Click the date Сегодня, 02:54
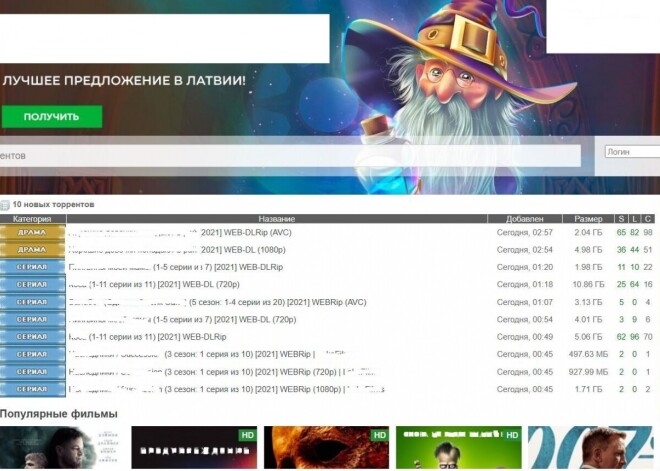Screen dimensions: 660x471 tap(525, 250)
